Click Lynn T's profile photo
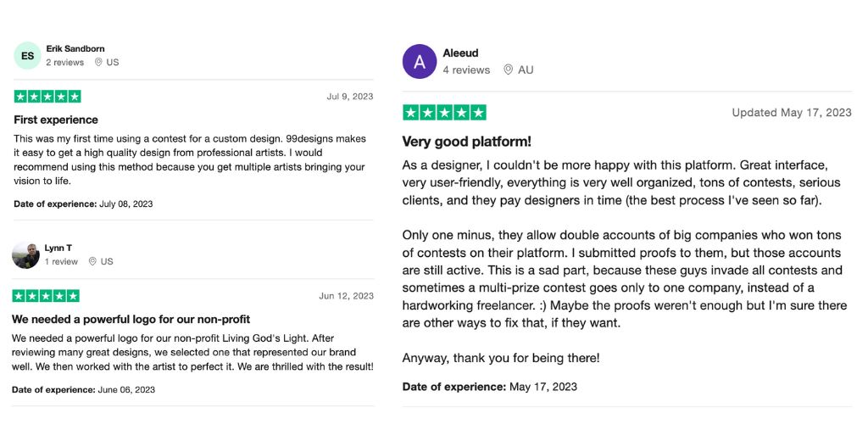Viewport: 868px width, 441px height. (x=25, y=255)
